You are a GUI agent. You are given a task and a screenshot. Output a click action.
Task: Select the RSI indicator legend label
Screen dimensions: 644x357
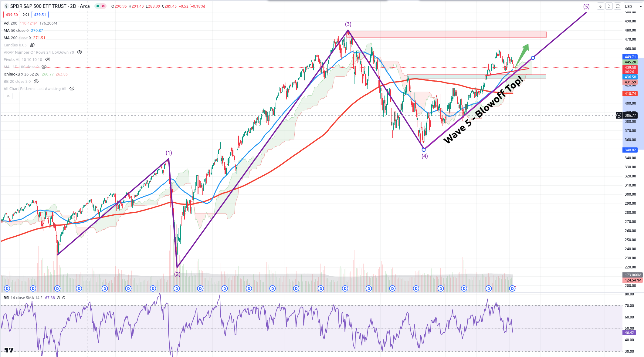tap(6, 298)
